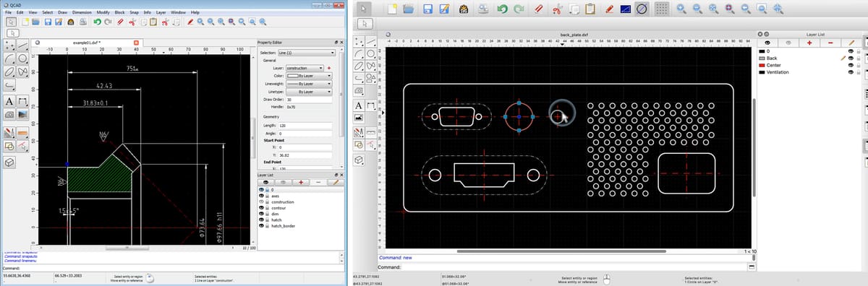Select the Circle tool in left window
Image resolution: width=868 pixels, height=286 pixels.
(23, 58)
